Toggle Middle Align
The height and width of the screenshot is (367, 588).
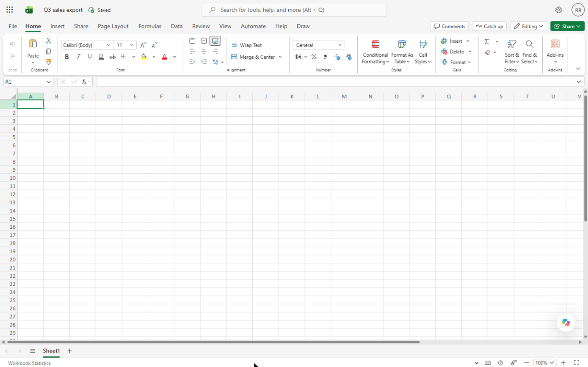coord(204,41)
